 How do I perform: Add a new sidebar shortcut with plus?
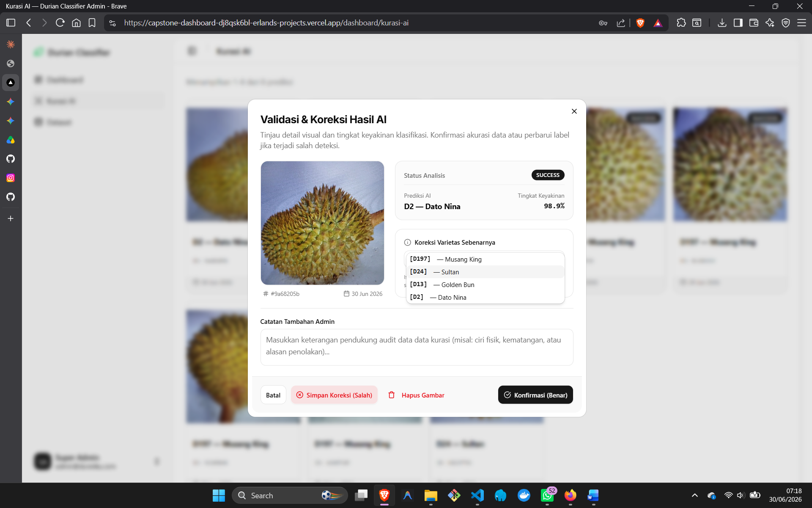click(11, 218)
